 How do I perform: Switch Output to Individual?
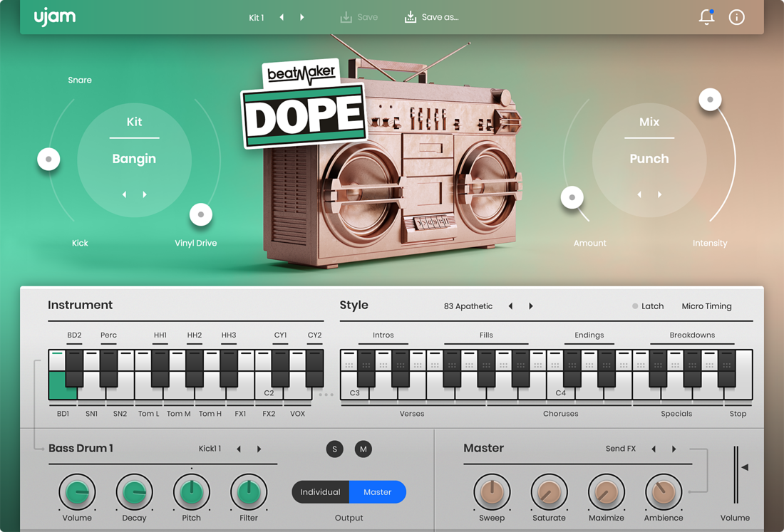click(319, 492)
